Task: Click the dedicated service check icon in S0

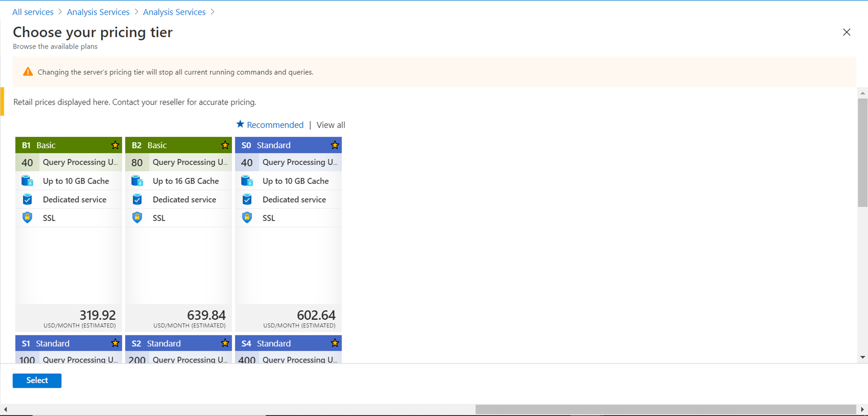Action: pos(247,199)
